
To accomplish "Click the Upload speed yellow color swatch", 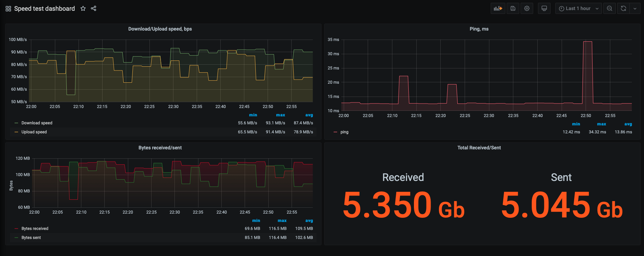I will pyautogui.click(x=16, y=132).
